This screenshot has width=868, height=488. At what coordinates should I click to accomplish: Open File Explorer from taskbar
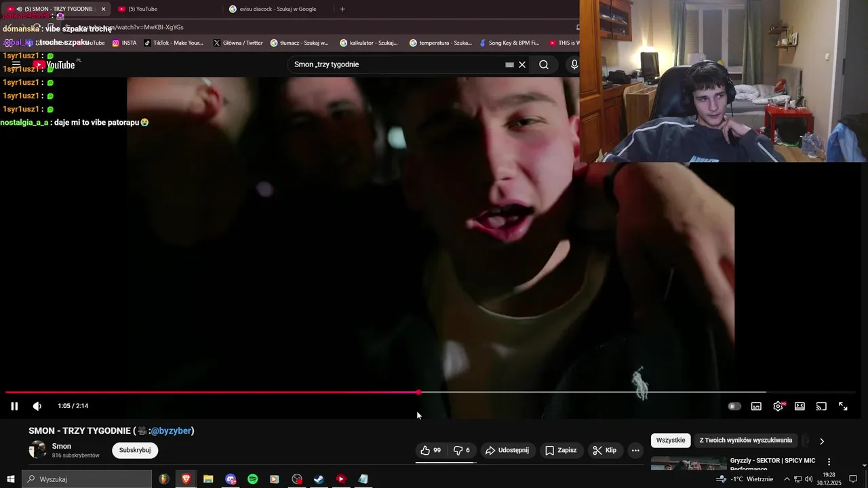[208, 479]
